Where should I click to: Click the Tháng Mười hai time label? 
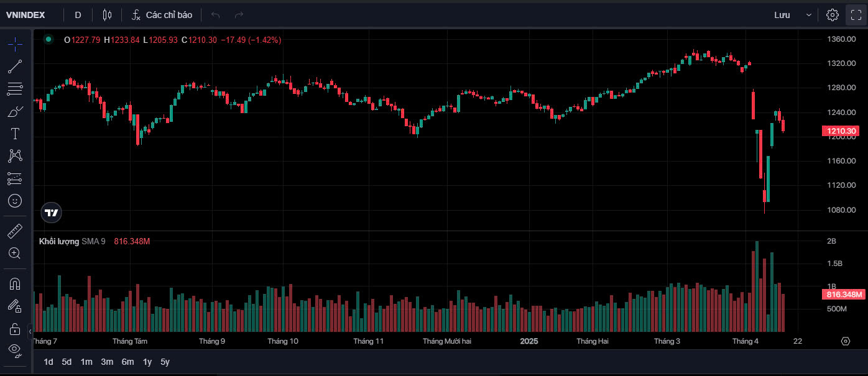click(447, 341)
